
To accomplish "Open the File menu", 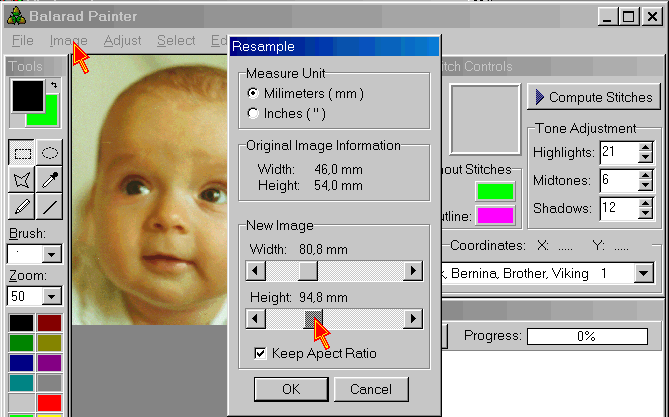I will 23,41.
